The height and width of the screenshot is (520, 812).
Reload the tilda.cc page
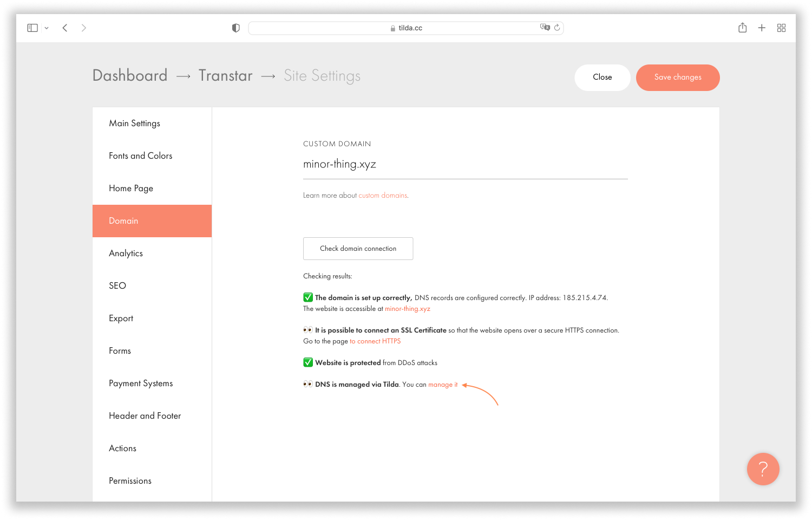(558, 28)
